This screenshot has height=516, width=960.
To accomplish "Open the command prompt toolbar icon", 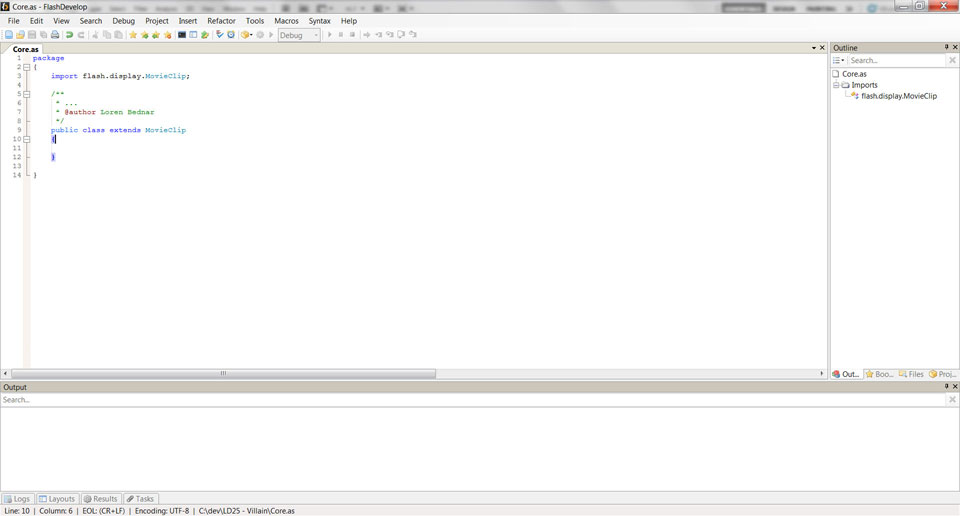I will coord(182,35).
